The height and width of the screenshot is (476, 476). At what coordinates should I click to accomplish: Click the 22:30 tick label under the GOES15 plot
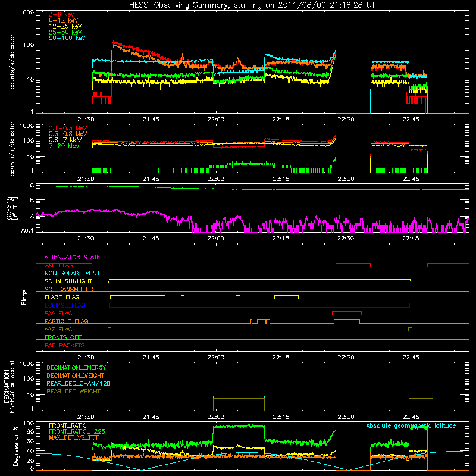point(346,239)
